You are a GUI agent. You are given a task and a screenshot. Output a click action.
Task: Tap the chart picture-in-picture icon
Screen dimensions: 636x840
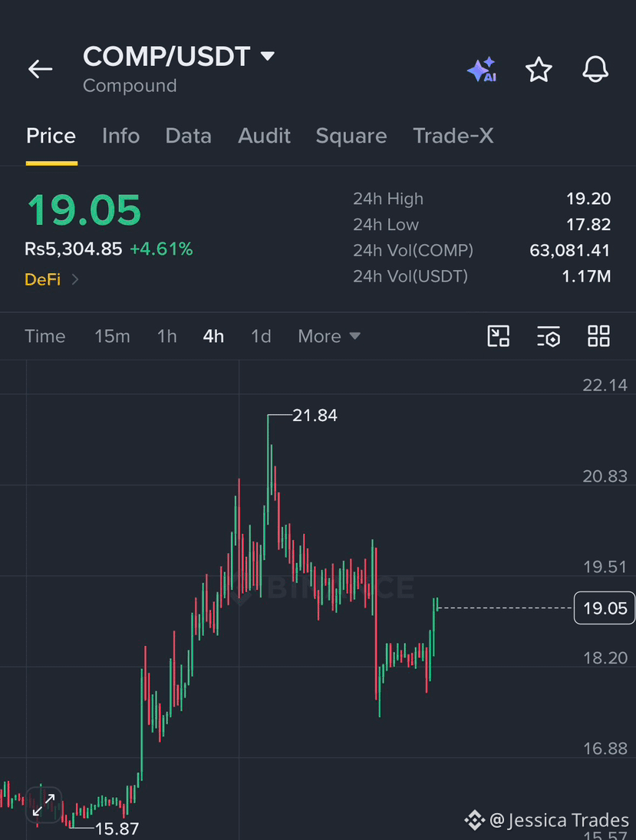pyautogui.click(x=499, y=337)
